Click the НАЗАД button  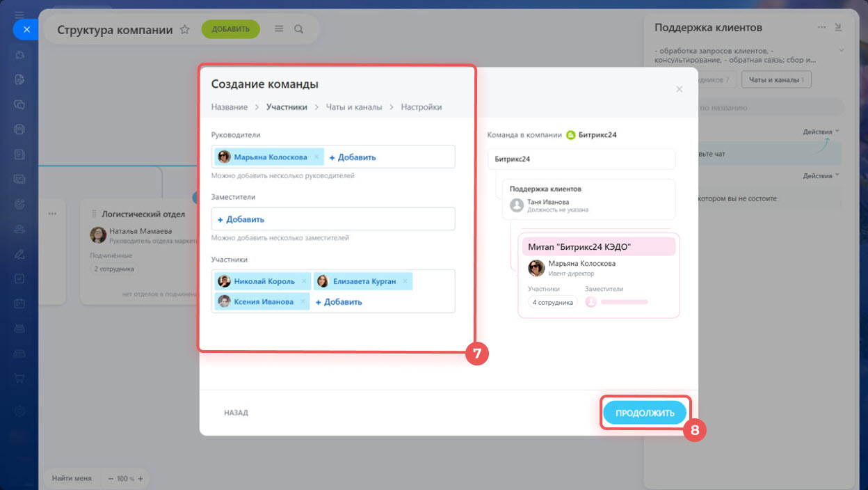click(x=236, y=413)
